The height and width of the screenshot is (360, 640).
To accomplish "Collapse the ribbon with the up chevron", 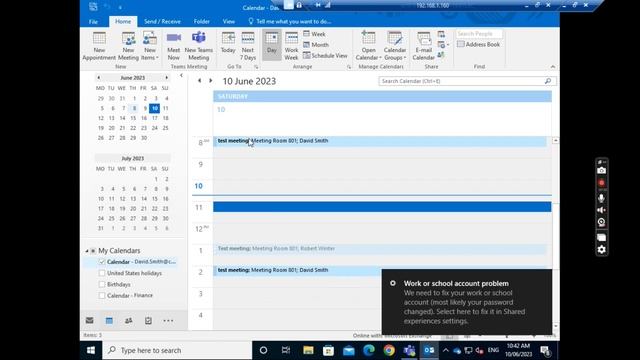I will click(x=553, y=67).
